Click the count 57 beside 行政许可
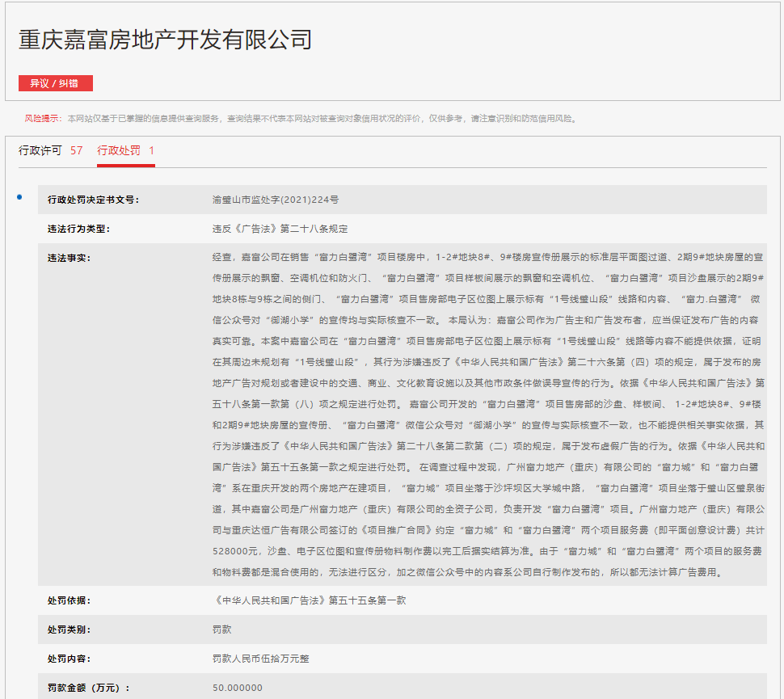Viewport: 784px width, 699px height. (77, 150)
